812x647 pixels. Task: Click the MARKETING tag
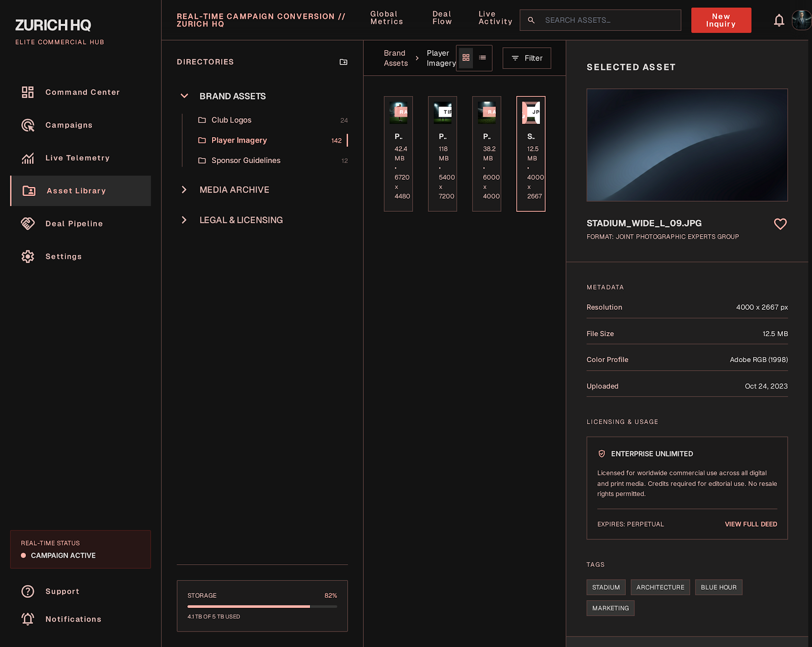coord(611,608)
